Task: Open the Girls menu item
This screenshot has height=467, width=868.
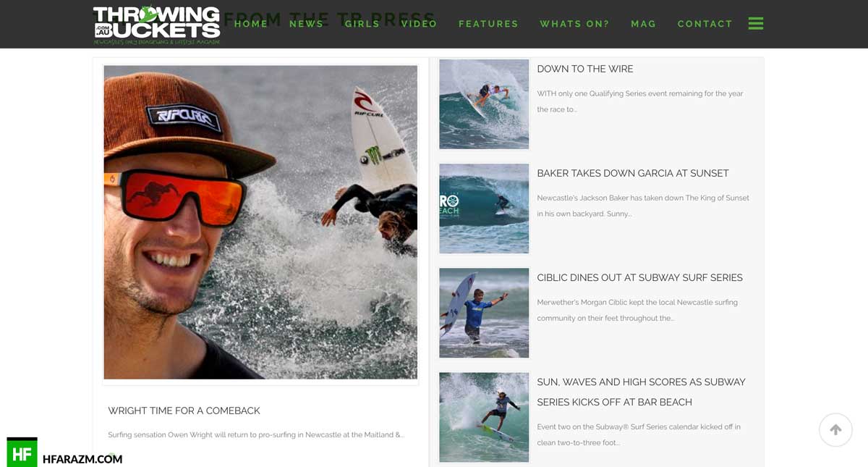Action: pos(362,24)
